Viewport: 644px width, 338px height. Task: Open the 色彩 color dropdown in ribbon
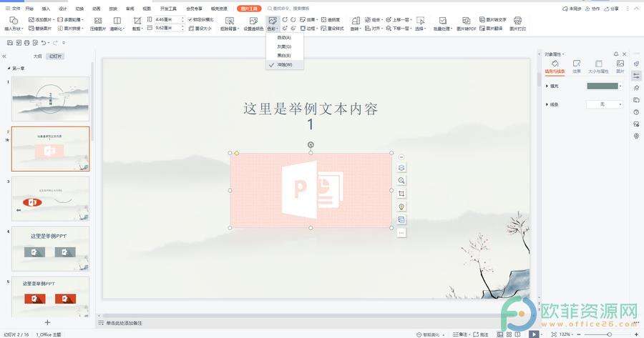coord(273,24)
